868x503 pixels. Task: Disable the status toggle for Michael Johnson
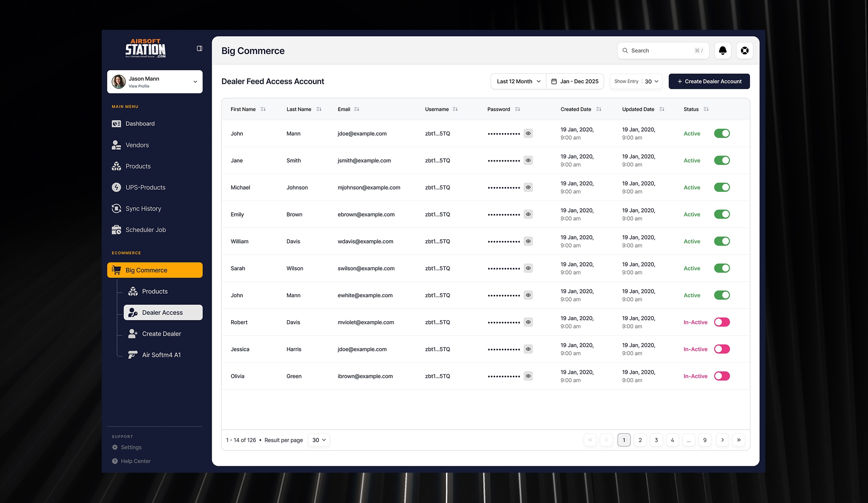point(722,187)
